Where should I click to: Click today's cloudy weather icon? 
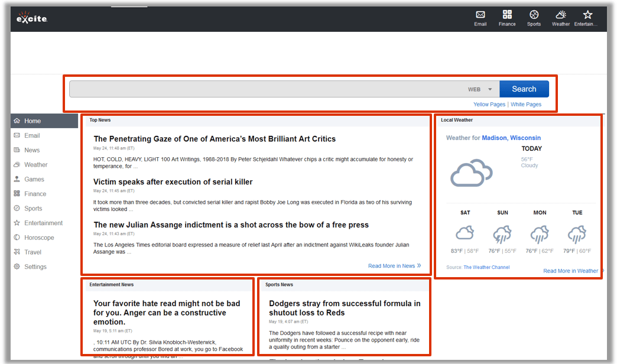click(x=471, y=173)
